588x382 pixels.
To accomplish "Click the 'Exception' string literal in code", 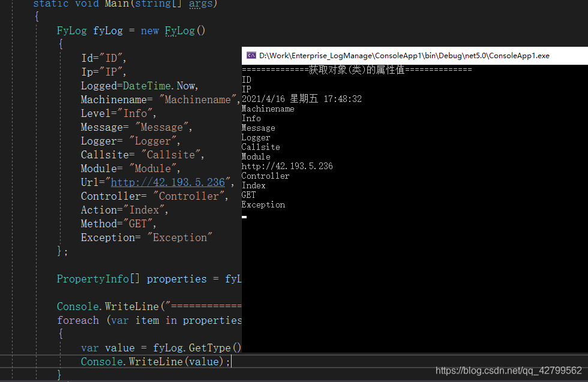I will pyautogui.click(x=179, y=237).
